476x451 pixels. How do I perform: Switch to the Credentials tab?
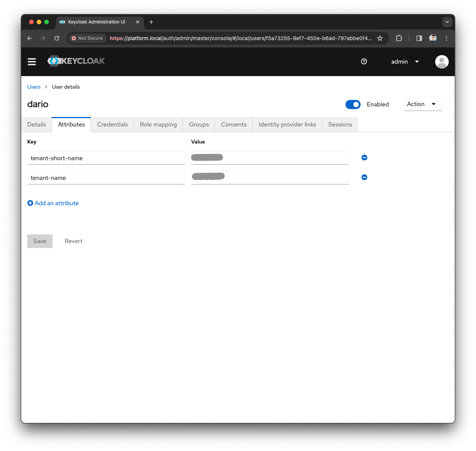pos(112,124)
